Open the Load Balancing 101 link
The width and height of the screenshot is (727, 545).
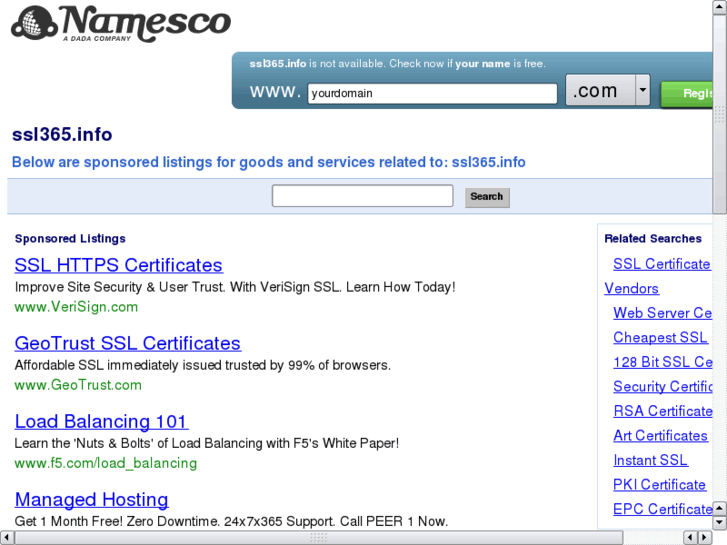[101, 421]
